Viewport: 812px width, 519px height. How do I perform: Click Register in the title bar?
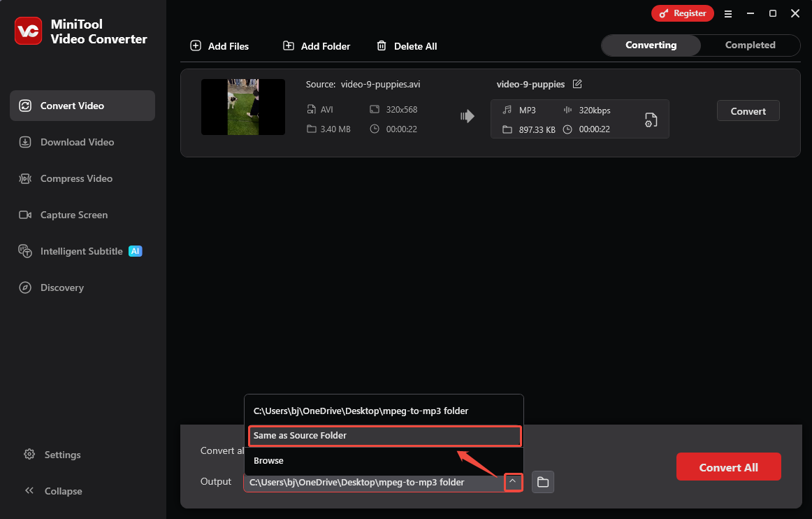[682, 13]
